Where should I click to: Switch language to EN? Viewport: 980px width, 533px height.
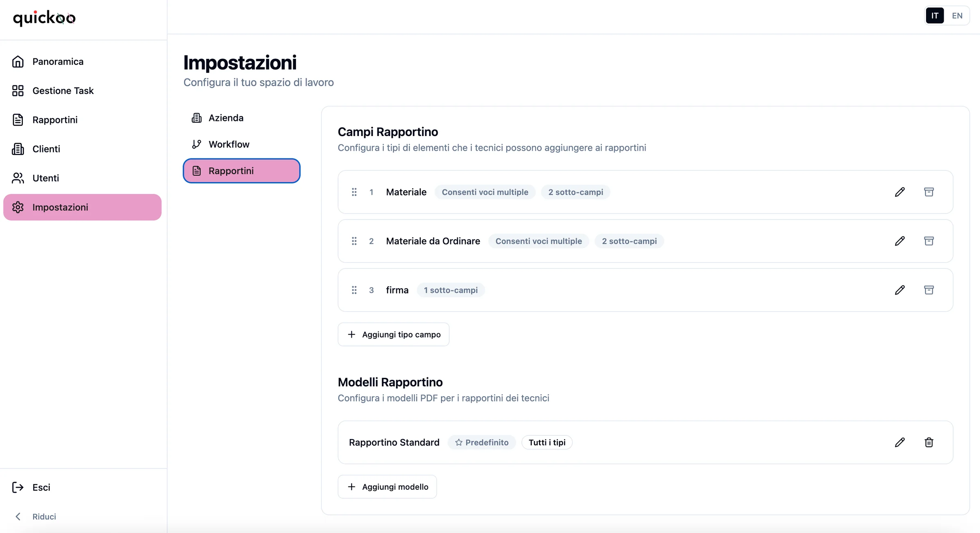(x=957, y=16)
